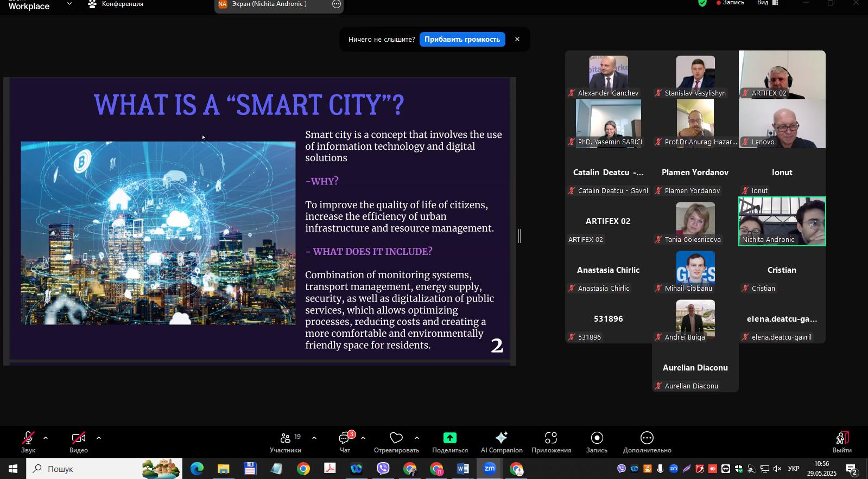
Task: Select Tania Colesnicova's video tile
Action: pos(695,221)
